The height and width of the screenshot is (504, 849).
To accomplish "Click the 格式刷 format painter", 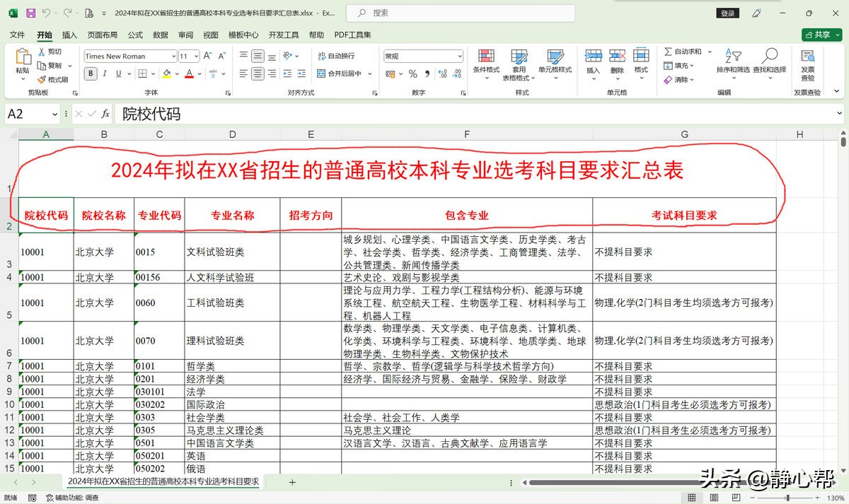I will (x=52, y=79).
